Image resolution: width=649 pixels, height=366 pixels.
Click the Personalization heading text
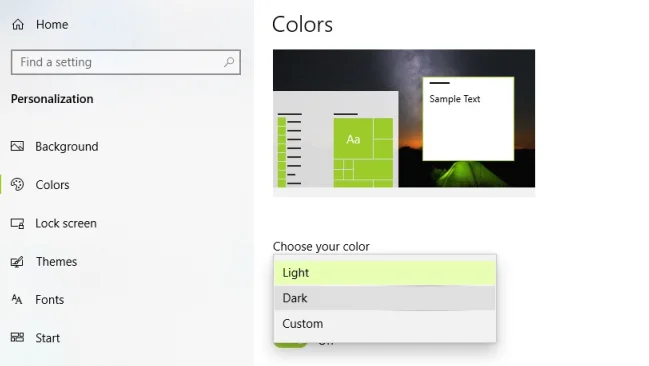tap(52, 99)
